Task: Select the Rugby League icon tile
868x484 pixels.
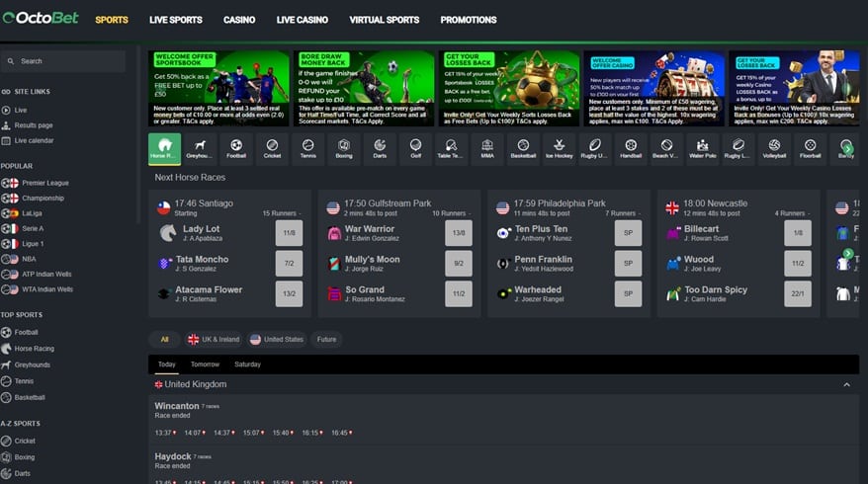Action: 738,149
